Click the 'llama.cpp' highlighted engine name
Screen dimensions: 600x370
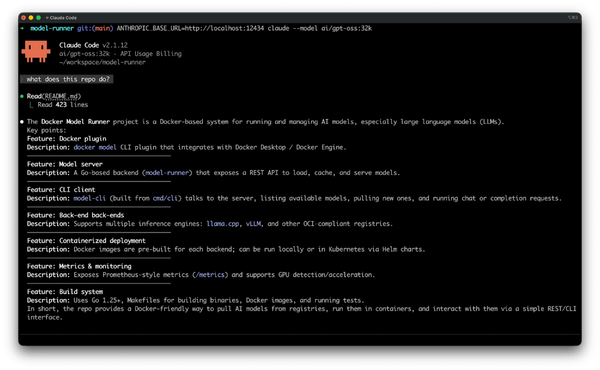pos(223,224)
